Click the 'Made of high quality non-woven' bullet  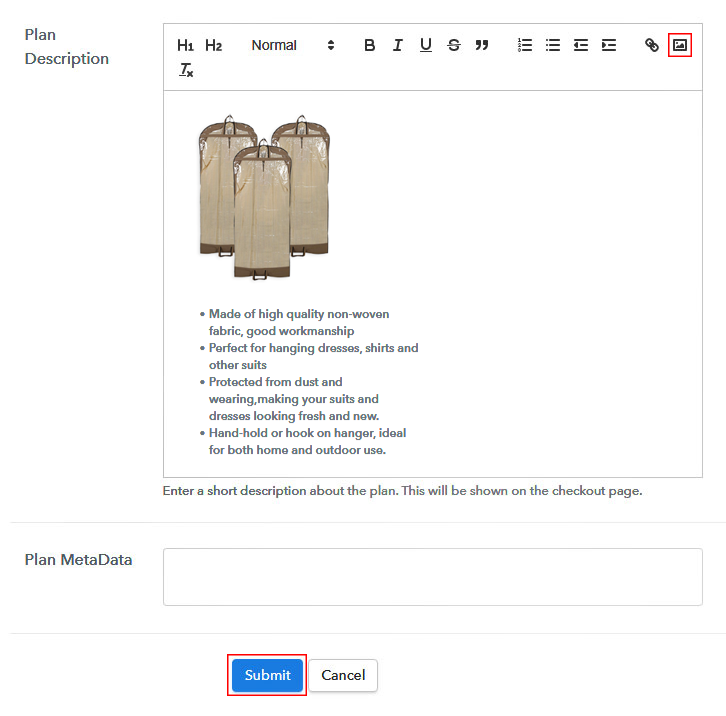tap(299, 322)
